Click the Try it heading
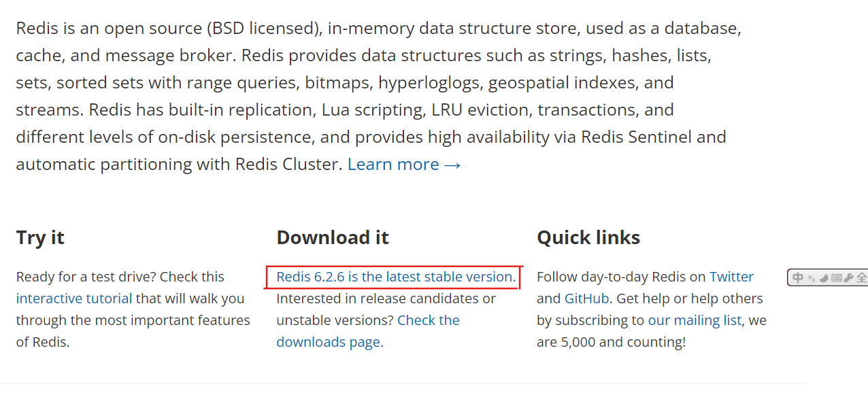868x410 pixels. click(x=40, y=237)
